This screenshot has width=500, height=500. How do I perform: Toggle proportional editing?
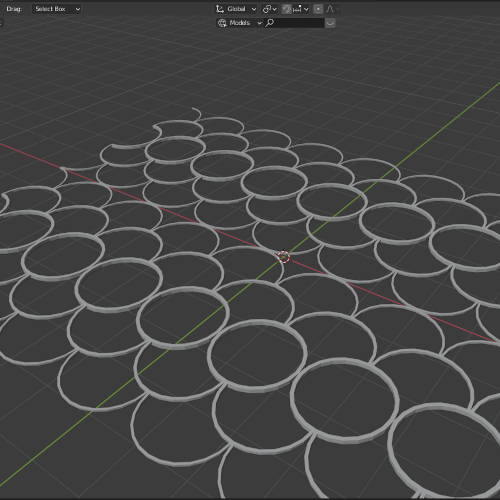(318, 9)
